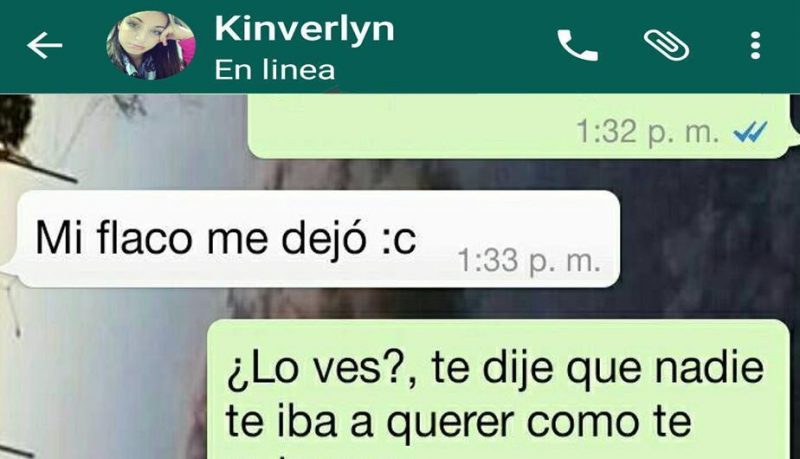Open the paperclip attachment menu
The image size is (800, 459).
click(666, 45)
